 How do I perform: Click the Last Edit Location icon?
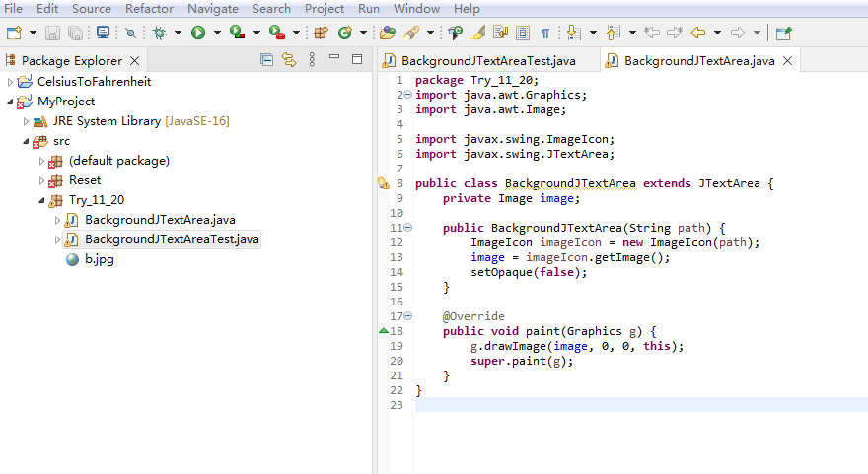[652, 33]
